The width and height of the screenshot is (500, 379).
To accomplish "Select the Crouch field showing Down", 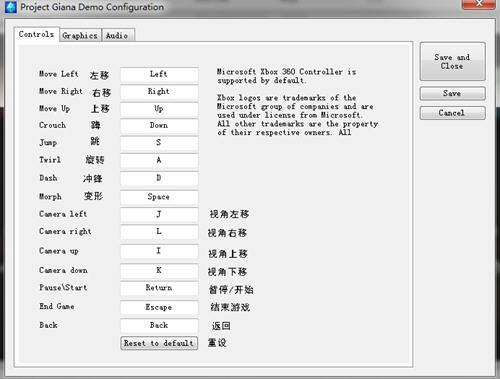I will click(x=159, y=126).
